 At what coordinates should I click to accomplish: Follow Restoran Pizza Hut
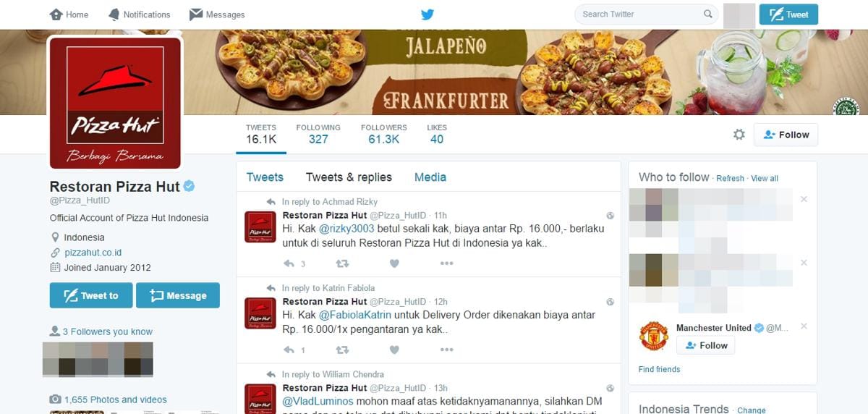(x=786, y=135)
